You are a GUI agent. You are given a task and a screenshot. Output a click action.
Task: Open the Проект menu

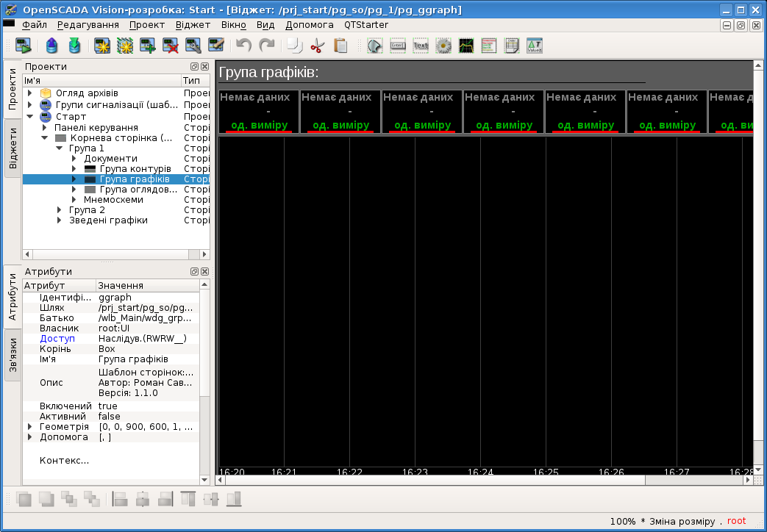coord(147,25)
